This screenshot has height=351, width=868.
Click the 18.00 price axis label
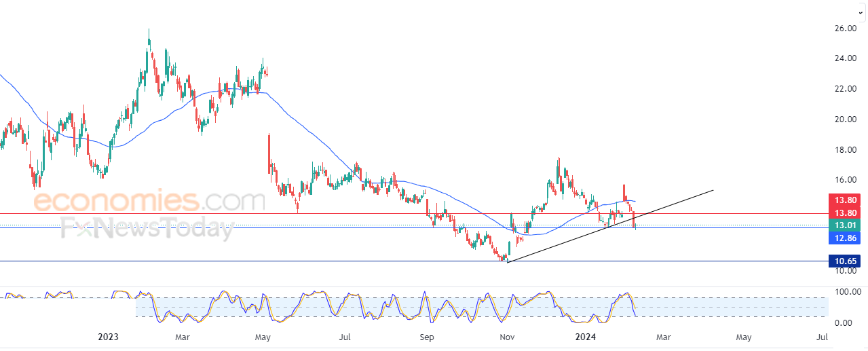pyautogui.click(x=846, y=150)
